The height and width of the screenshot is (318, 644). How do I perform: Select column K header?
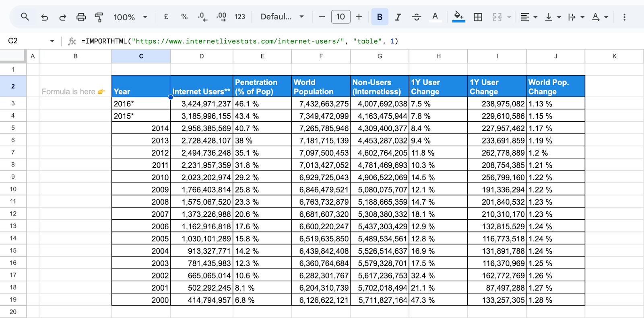coord(614,56)
